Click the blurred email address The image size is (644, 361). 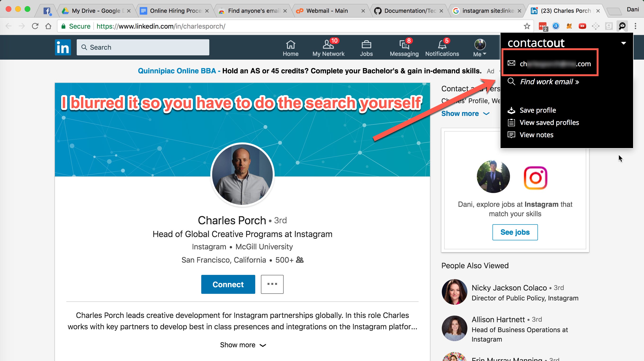click(555, 64)
